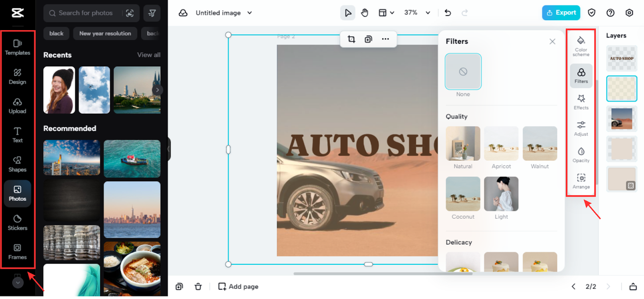644x299 pixels.
Task: Go to previous page arrow
Action: pos(574,286)
